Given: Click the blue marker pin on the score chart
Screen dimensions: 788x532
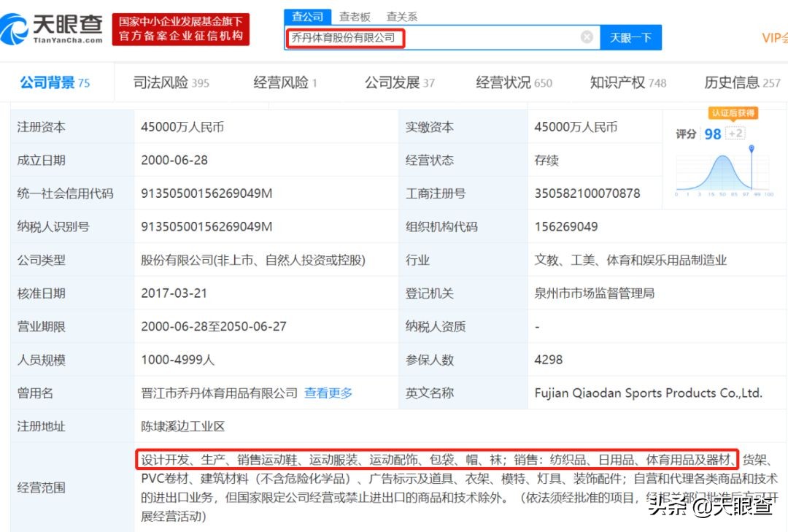Looking at the screenshot, I should 752,148.
